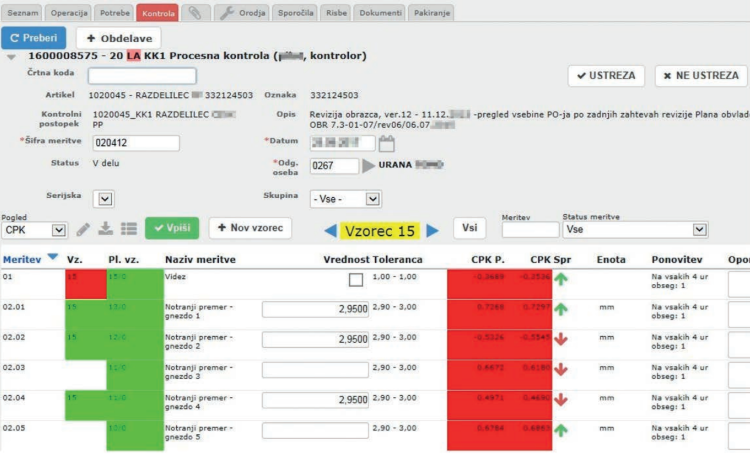Viewport: 750px width, 454px height.
Task: Click empty value field for gnezdo 5
Action: pos(315,430)
